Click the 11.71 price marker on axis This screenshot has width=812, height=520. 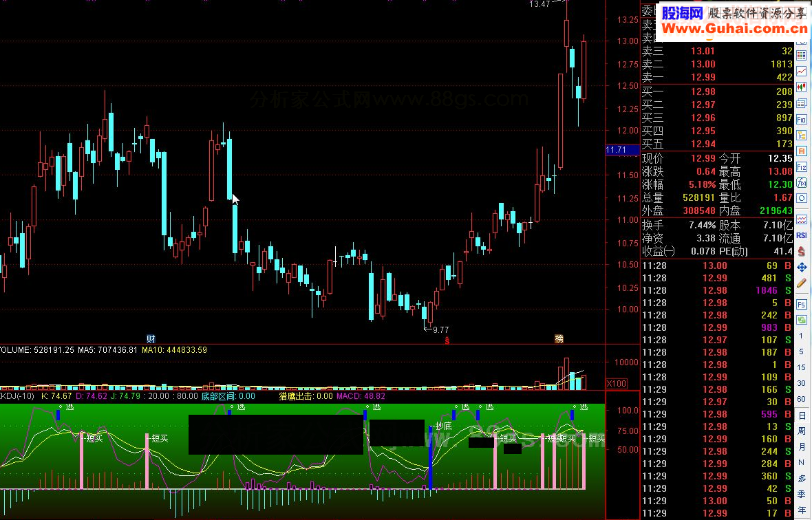623,150
